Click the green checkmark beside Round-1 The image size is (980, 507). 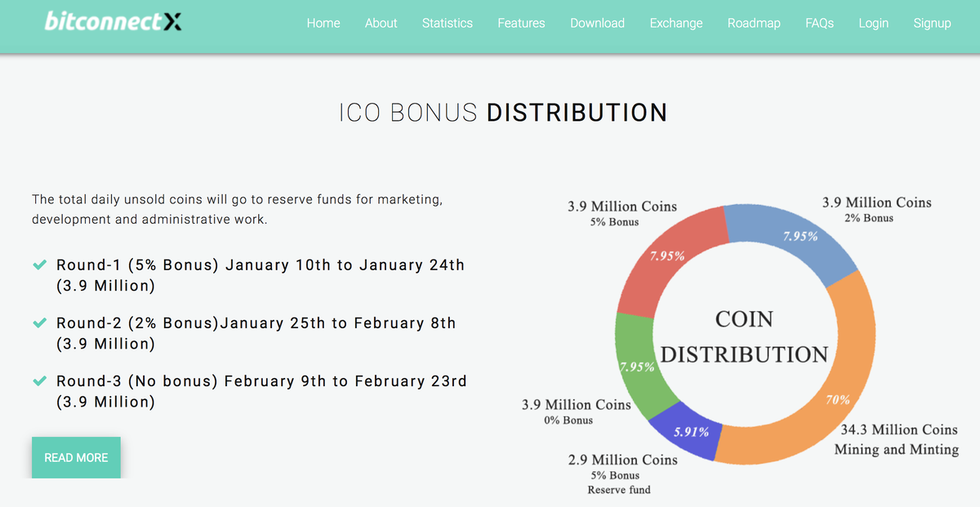pos(38,265)
